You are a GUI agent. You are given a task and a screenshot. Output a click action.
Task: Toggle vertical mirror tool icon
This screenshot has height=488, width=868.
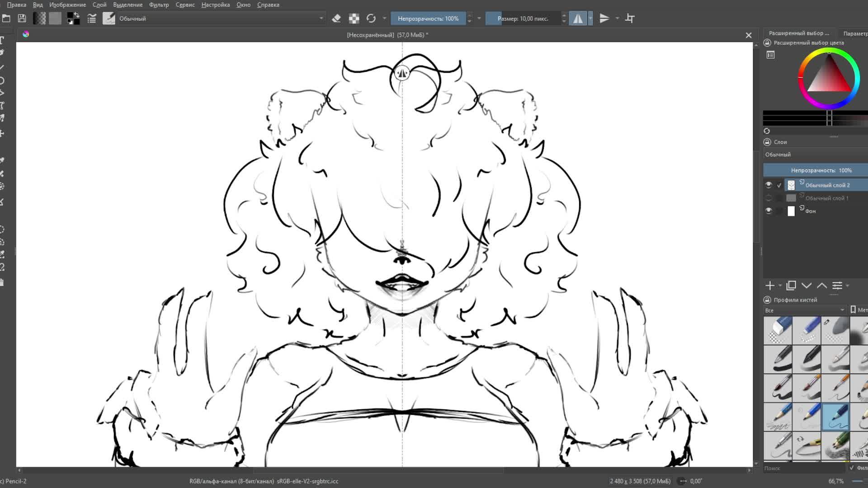604,19
